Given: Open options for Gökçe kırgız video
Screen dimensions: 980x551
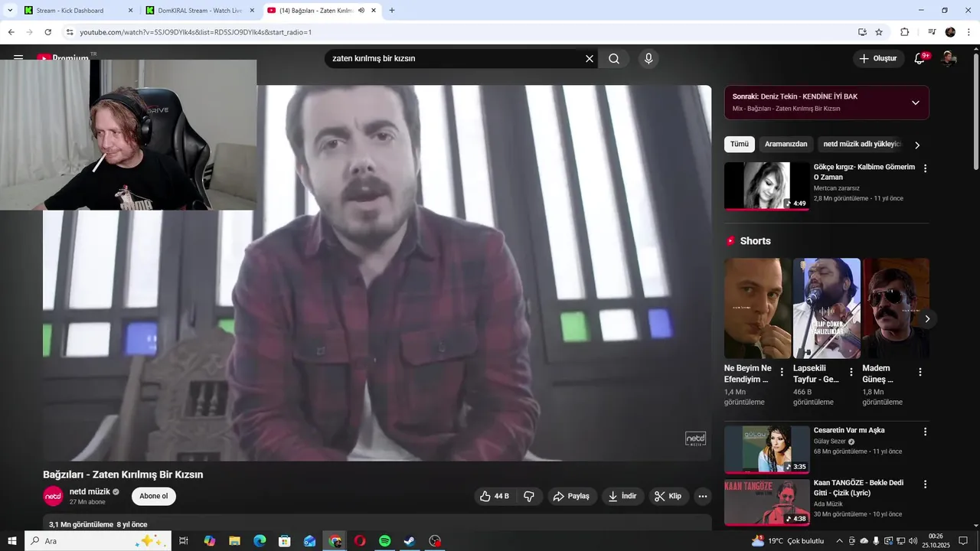Looking at the screenshot, I should 925,168.
